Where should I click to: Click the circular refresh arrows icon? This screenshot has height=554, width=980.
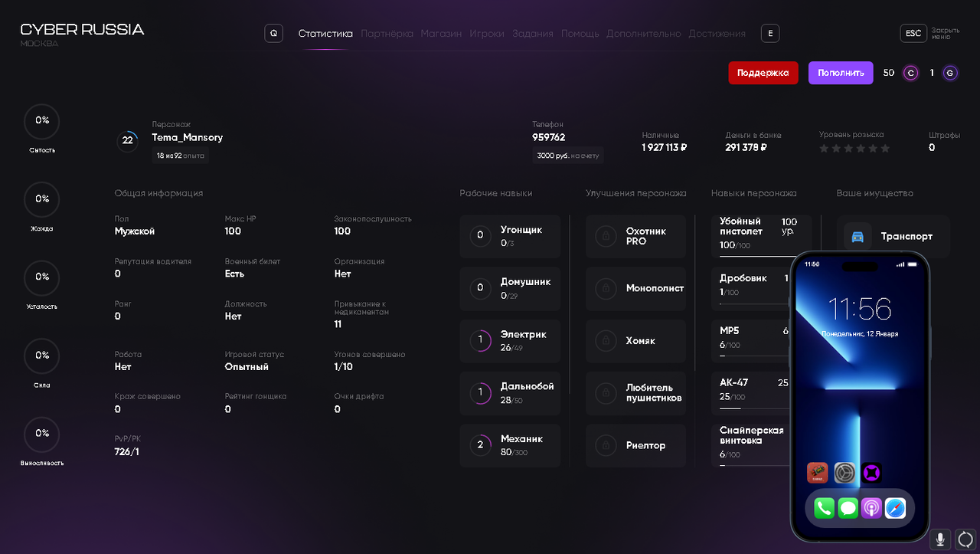tap(965, 539)
